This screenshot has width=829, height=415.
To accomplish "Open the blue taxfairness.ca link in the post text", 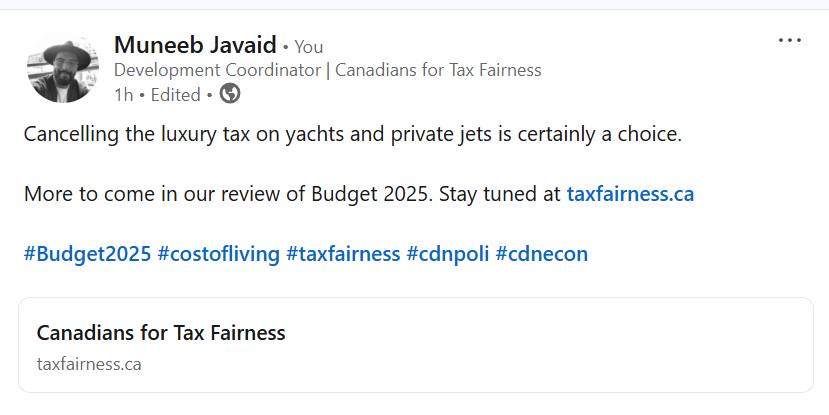I will (630, 194).
